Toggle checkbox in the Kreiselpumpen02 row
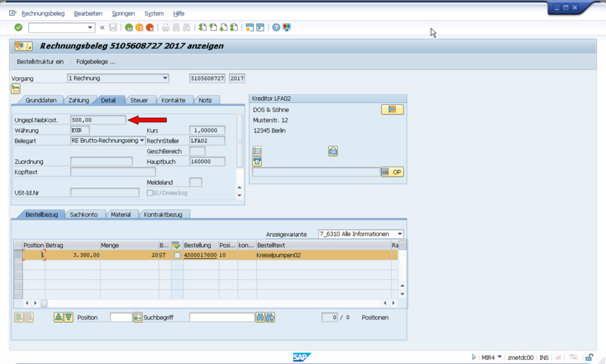 click(178, 255)
